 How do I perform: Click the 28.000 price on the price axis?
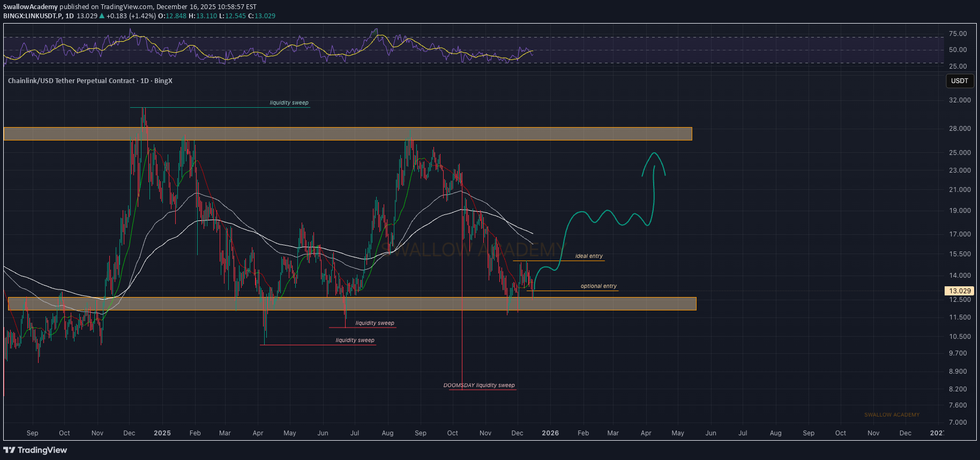click(x=960, y=129)
